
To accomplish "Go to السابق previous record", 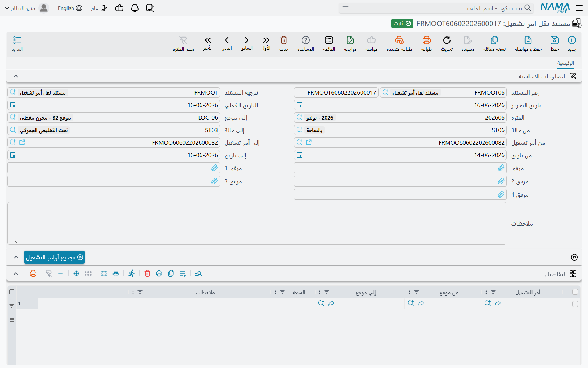I will (247, 43).
